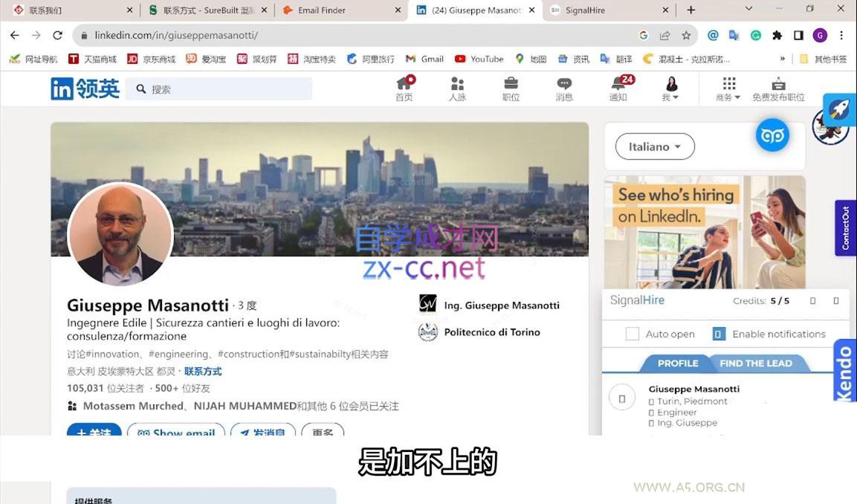Click Giuseppe Masanotti's profile photo
The width and height of the screenshot is (857, 504).
(120, 235)
